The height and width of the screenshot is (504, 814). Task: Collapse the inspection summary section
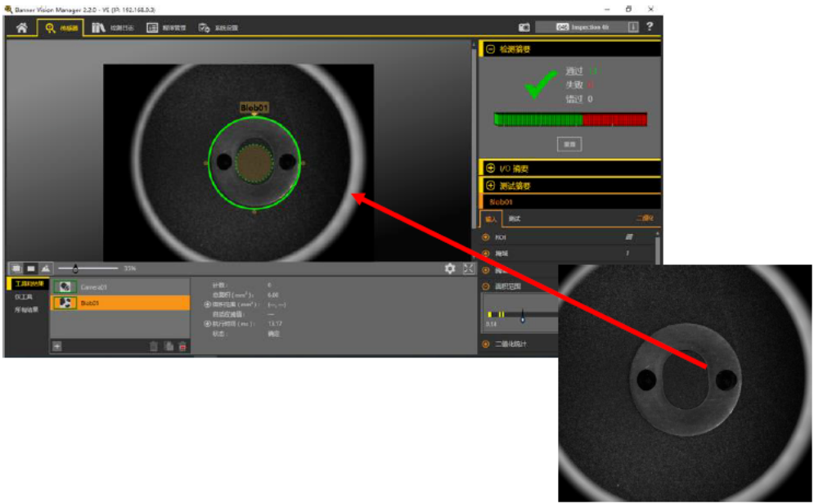(x=490, y=49)
